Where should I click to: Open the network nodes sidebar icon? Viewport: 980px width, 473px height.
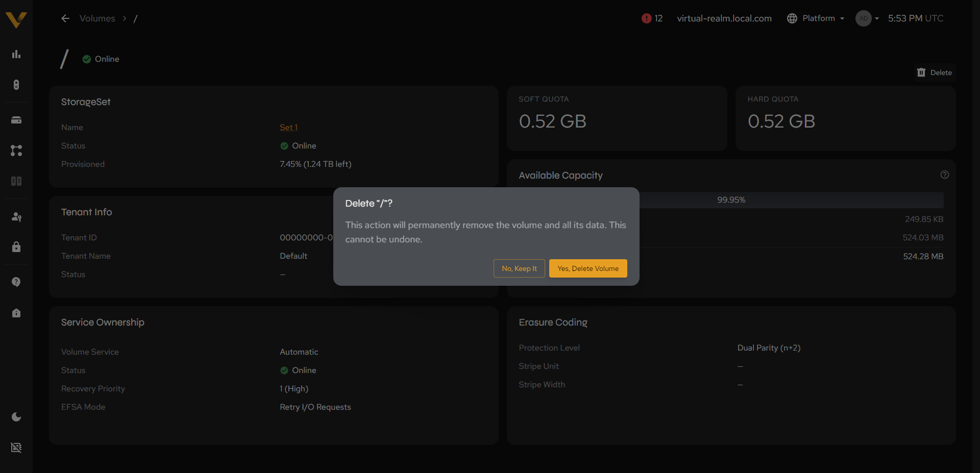click(16, 151)
